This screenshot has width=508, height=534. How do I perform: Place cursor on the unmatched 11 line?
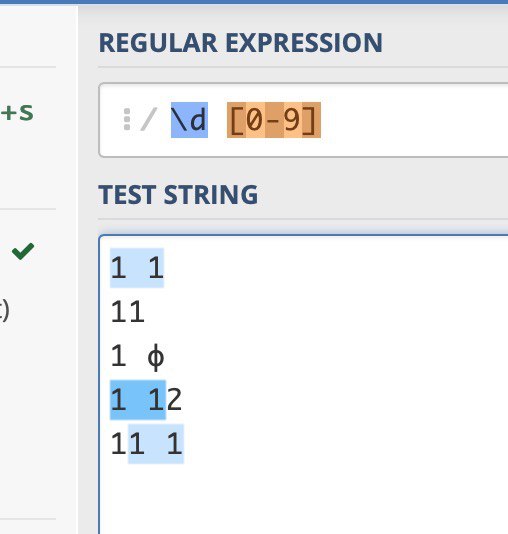[128, 312]
